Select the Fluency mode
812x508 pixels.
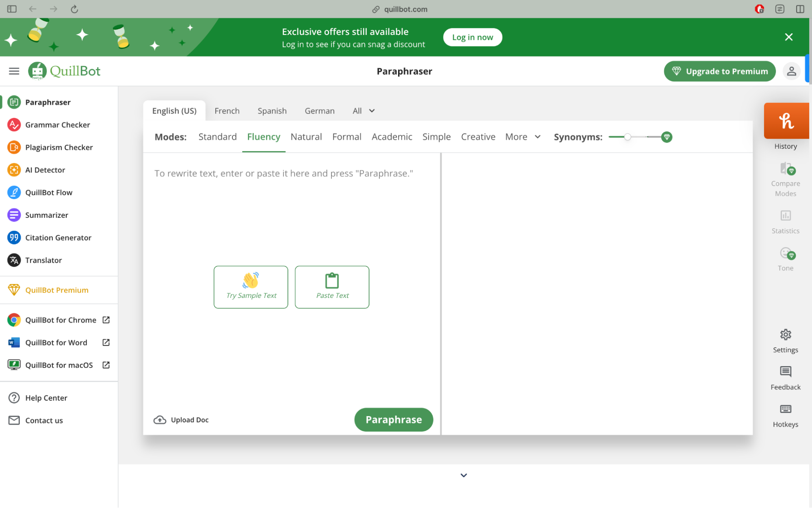(x=264, y=137)
